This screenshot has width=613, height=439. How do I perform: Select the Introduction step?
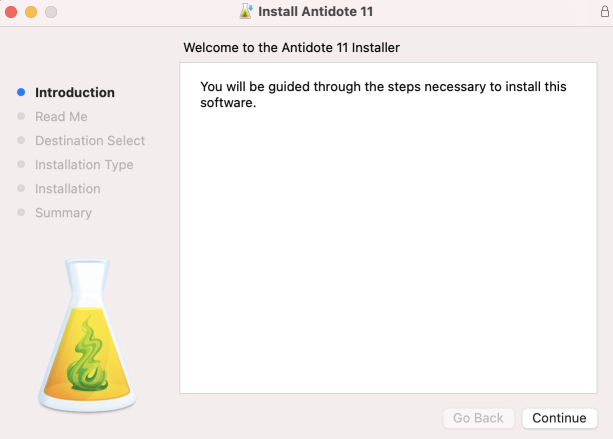point(75,93)
